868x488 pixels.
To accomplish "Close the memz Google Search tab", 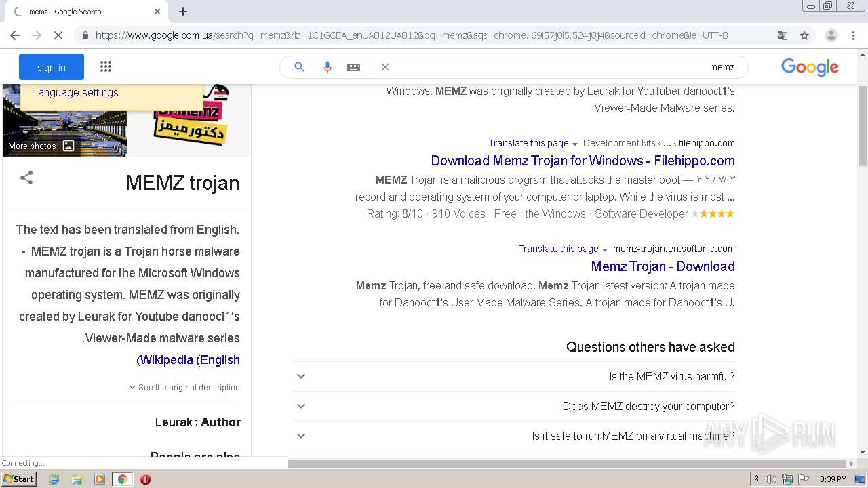I will (x=157, y=12).
